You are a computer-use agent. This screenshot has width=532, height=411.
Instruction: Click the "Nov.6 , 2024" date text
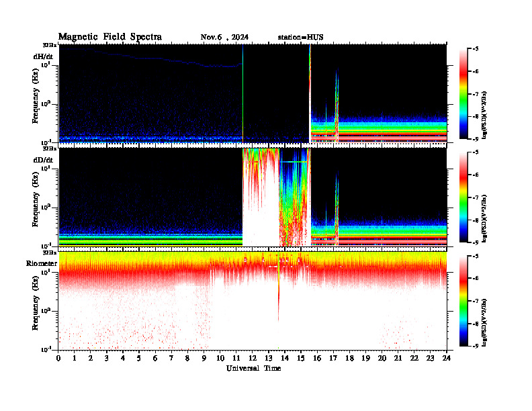[224, 38]
